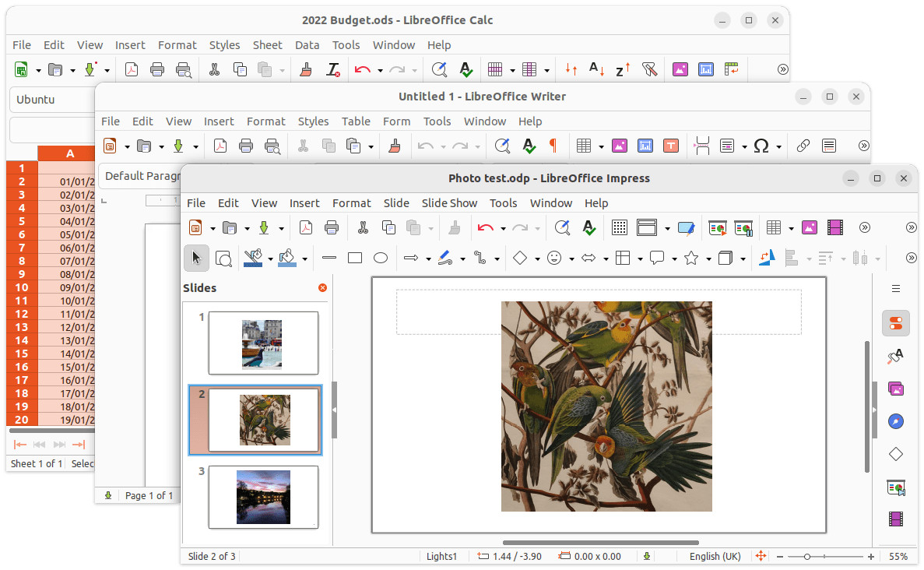This screenshot has width=924, height=570.
Task: Toggle Display Grid in Impress toolbar
Action: [620, 227]
